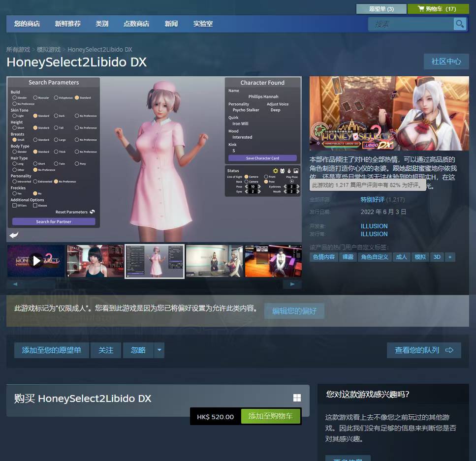The width and height of the screenshot is (476, 461).
Task: Open the two-characters room screenshot thumbnail
Action: (214, 261)
